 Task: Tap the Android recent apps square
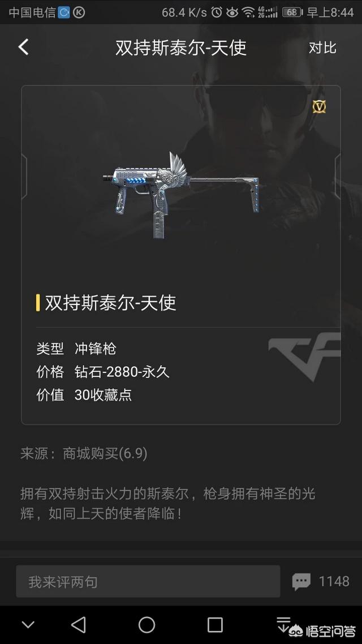215,625
